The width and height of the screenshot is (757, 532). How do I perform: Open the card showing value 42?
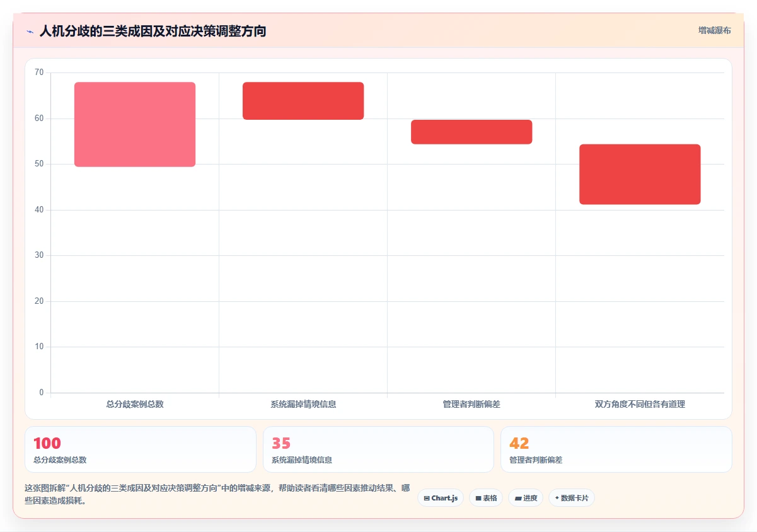(x=616, y=449)
